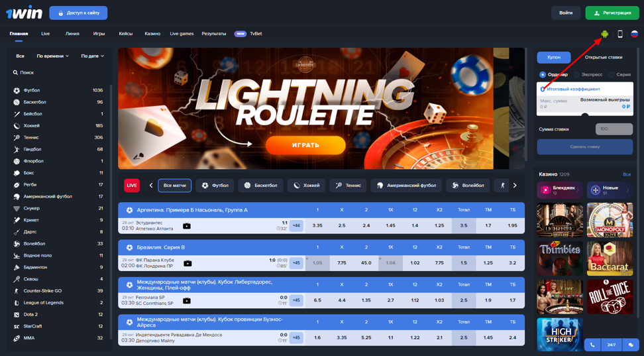Expand +45 markets for Индепендьенте Ривадавиа match
The width and height of the screenshot is (644, 356).
(296, 338)
